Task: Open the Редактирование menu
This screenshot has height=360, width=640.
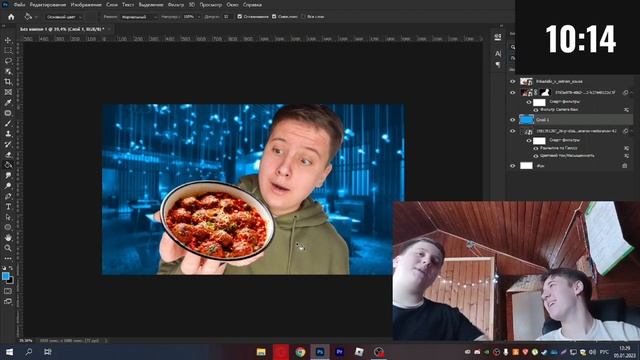Action: (x=48, y=5)
